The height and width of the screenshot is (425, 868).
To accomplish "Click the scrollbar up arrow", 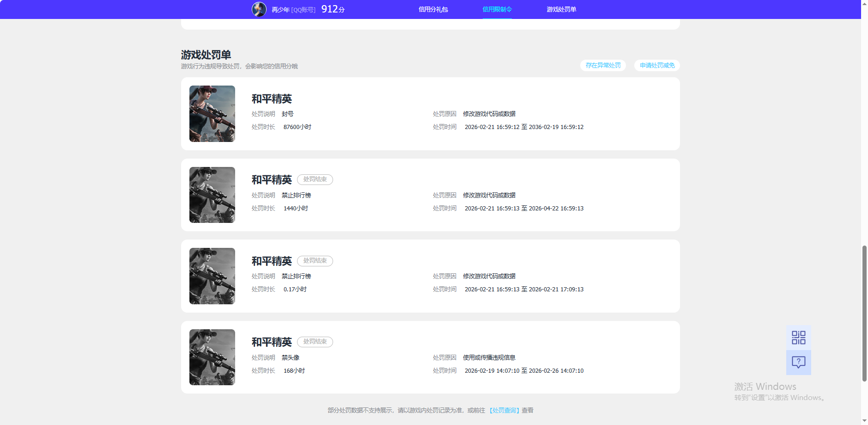I will tap(864, 3).
